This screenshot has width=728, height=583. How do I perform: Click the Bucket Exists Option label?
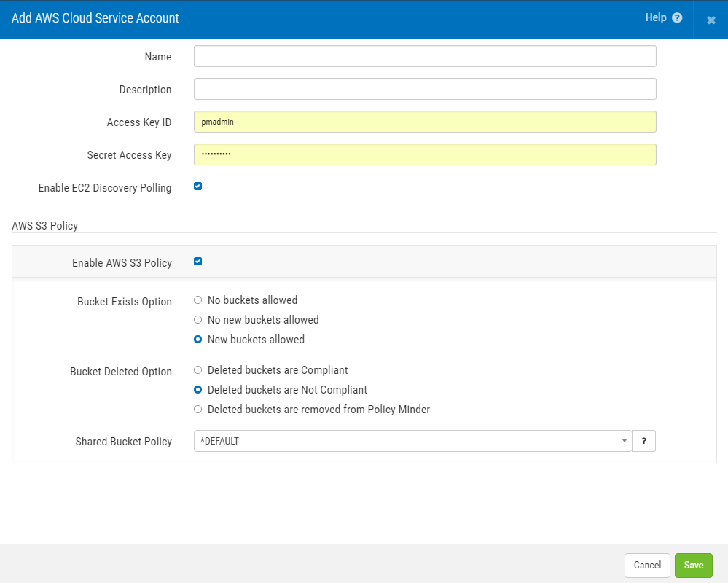[125, 302]
